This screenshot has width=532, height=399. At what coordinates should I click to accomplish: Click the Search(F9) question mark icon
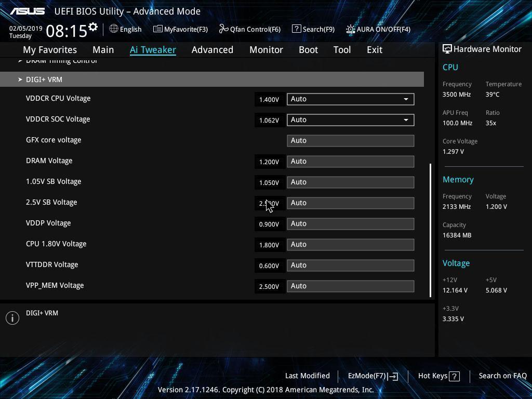click(296, 29)
